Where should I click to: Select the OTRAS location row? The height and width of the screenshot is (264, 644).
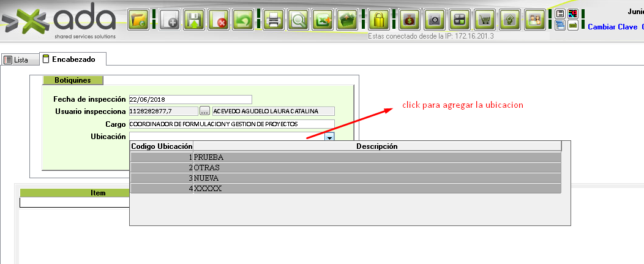[x=346, y=168]
